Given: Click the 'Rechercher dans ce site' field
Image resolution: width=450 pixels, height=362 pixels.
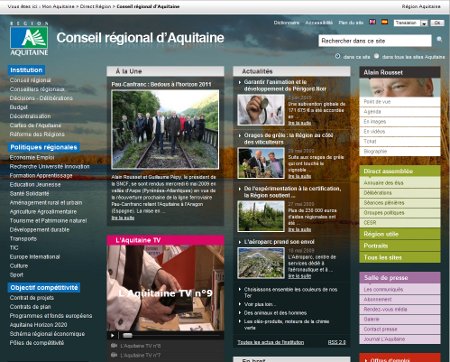Looking at the screenshot, I should click(375, 41).
